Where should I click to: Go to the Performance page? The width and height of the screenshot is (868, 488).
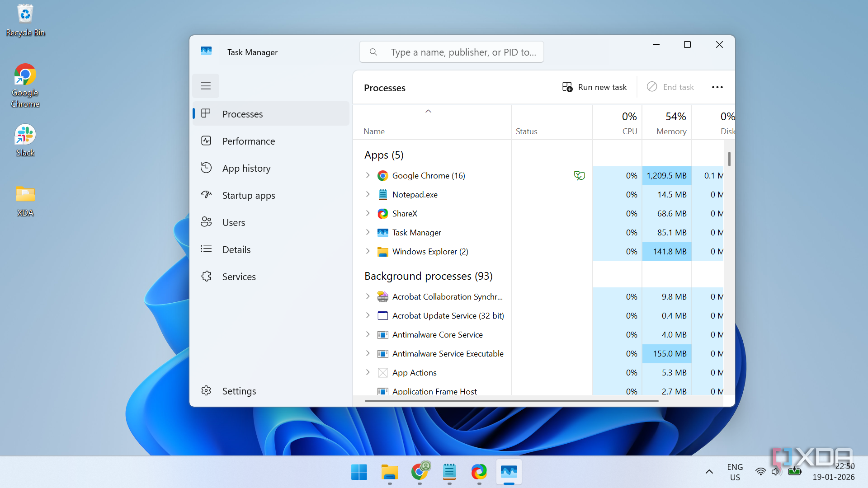pyautogui.click(x=271, y=141)
